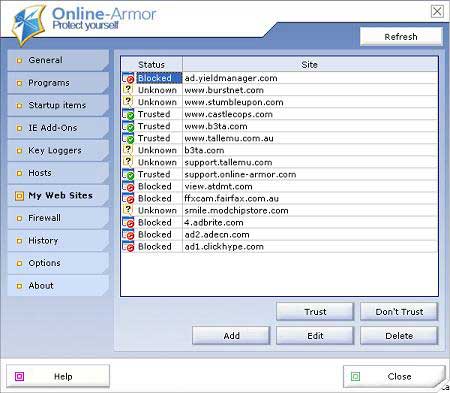Viewport: 450px width, 393px height.
Task: Click the trusted icon beside www.b3ta.com
Action: (128, 126)
